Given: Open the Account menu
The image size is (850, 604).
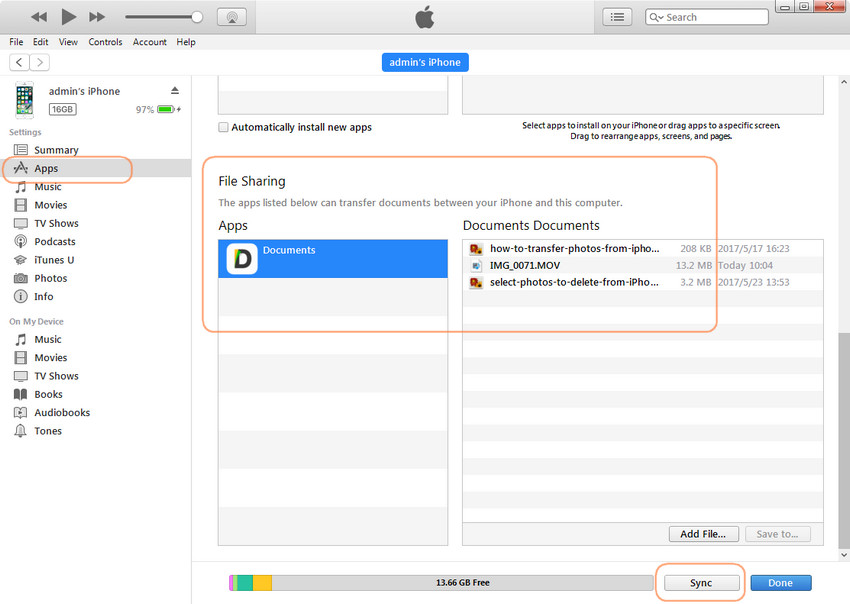Looking at the screenshot, I should 150,42.
